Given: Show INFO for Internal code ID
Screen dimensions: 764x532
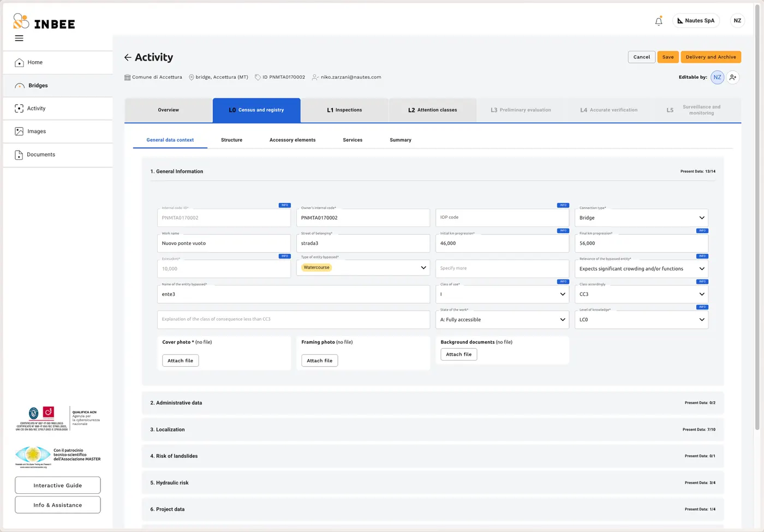Looking at the screenshot, I should click(x=285, y=205).
